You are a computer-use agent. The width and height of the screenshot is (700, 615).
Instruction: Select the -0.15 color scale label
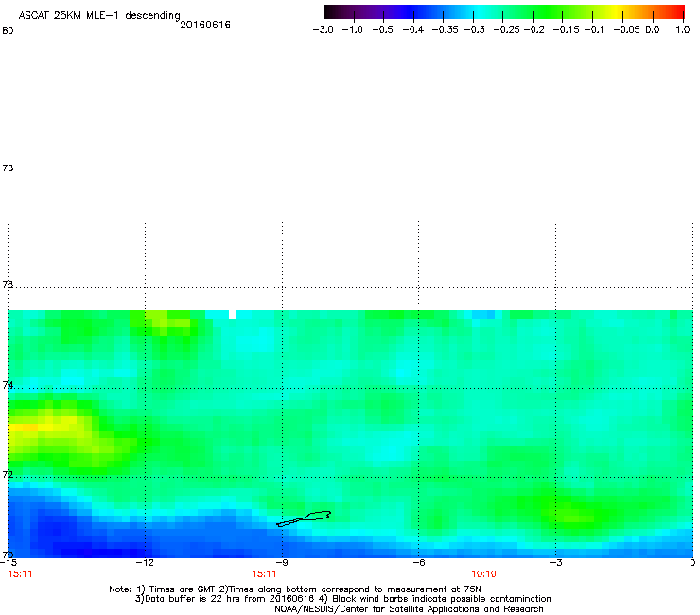tap(566, 30)
